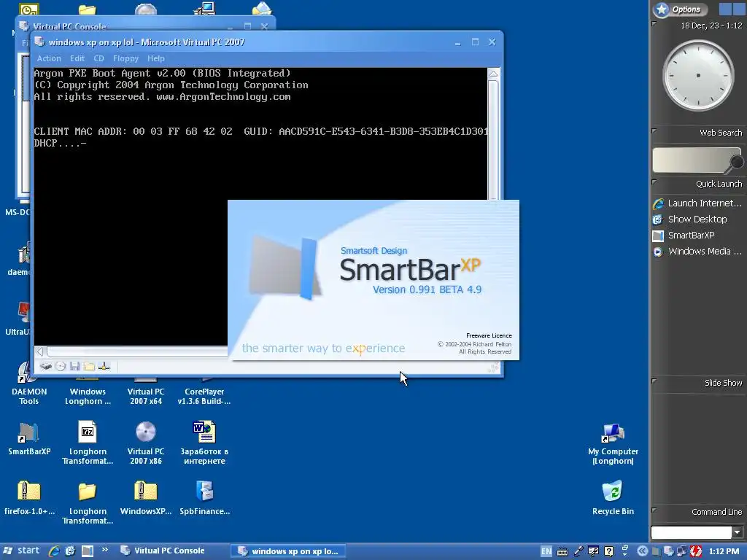Click Show Desktop in SmartBar Quick Launch
The width and height of the screenshot is (747, 560).
[x=690, y=219]
